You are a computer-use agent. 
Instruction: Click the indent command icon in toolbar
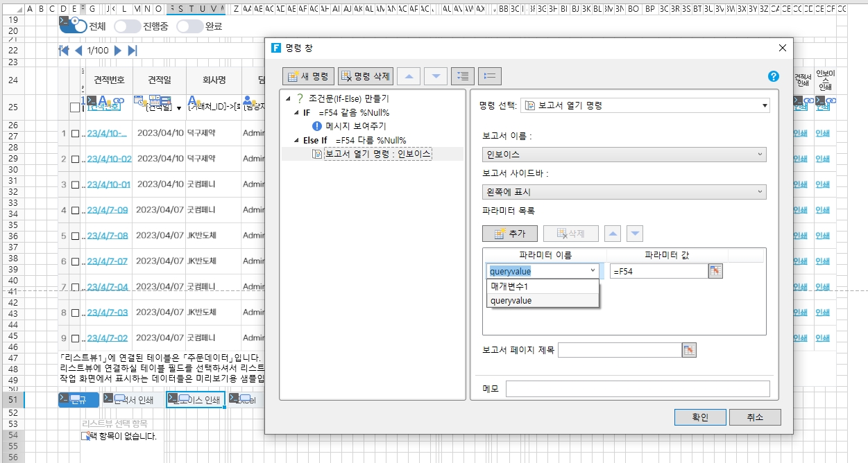coord(463,76)
